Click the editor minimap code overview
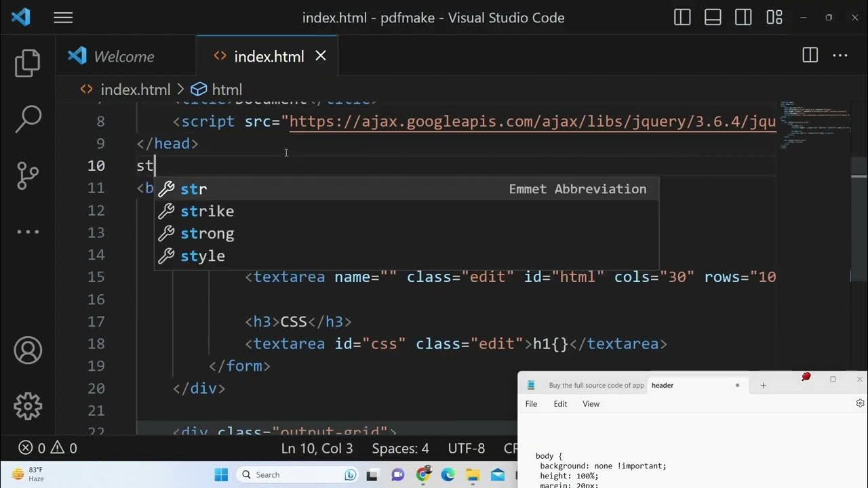 click(814, 125)
